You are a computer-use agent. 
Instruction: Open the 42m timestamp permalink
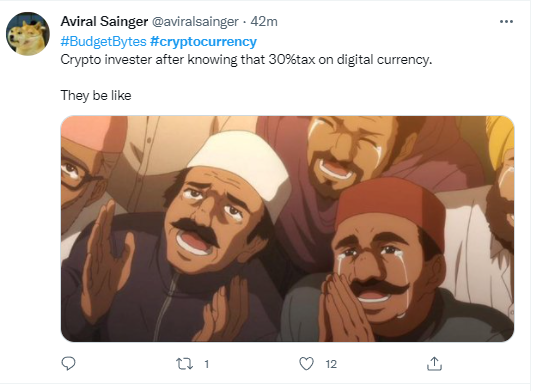coord(264,21)
